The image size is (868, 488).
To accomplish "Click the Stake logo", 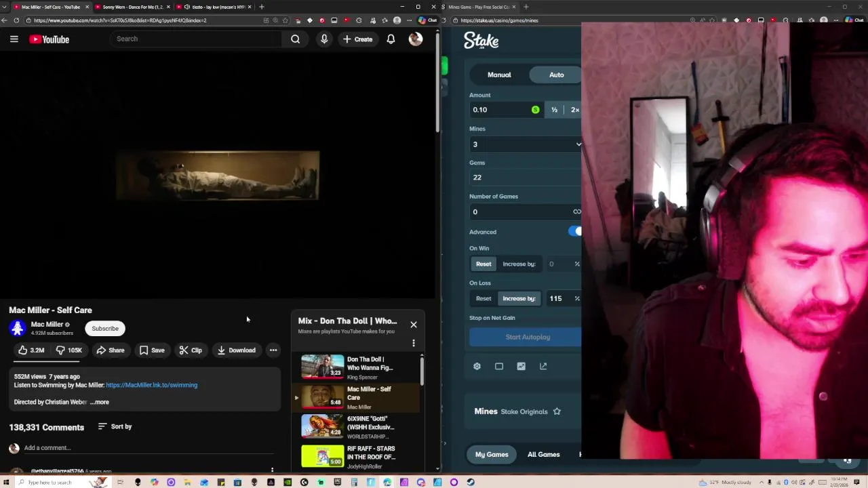I will coord(481,41).
